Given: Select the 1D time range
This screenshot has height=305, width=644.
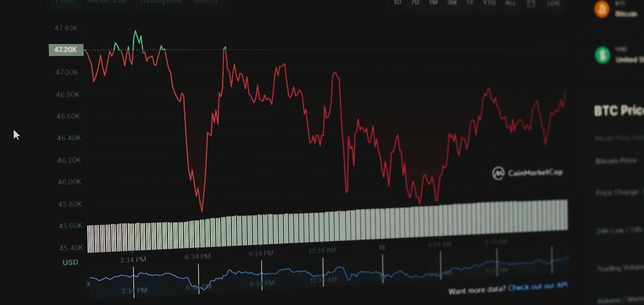Looking at the screenshot, I should click(x=397, y=2).
